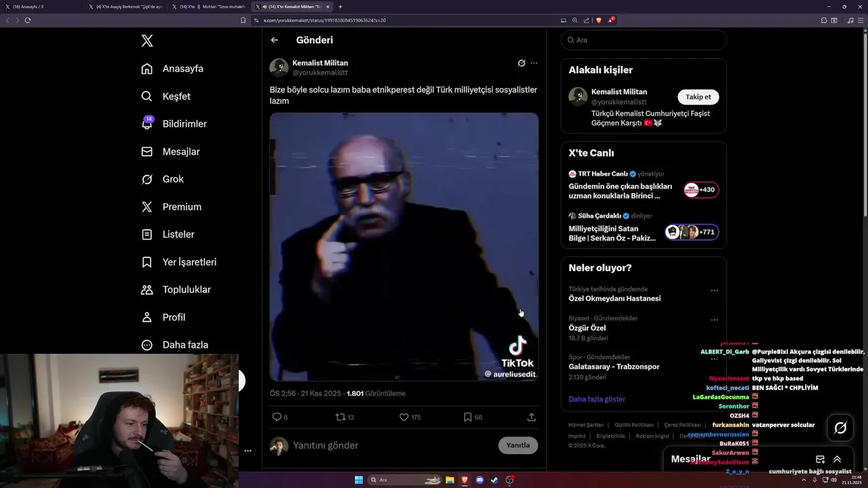Open Bildirimler notifications bell
The height and width of the screenshot is (488, 868).
coord(174,124)
